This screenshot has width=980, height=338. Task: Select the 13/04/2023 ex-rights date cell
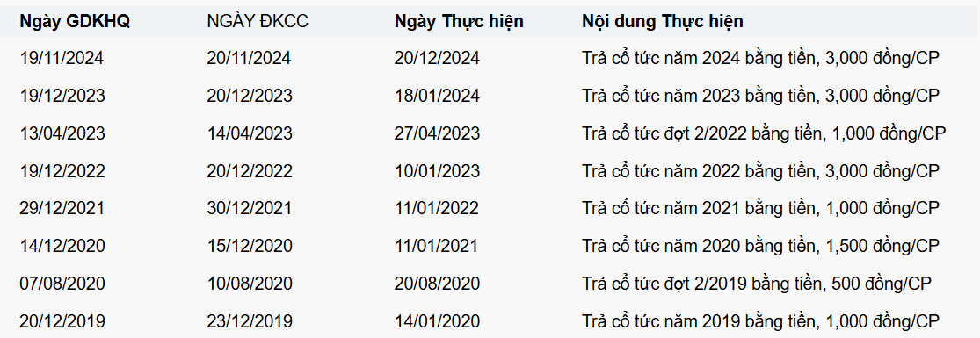click(62, 133)
